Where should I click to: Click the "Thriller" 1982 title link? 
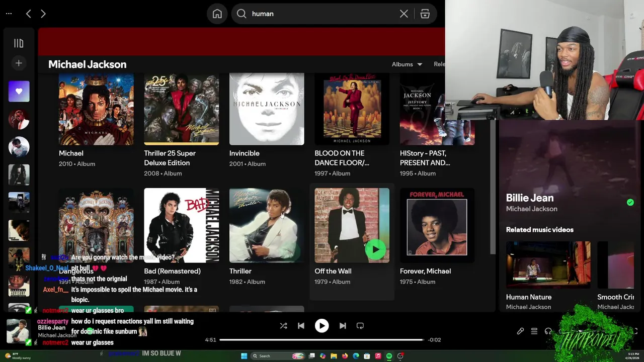point(240,271)
